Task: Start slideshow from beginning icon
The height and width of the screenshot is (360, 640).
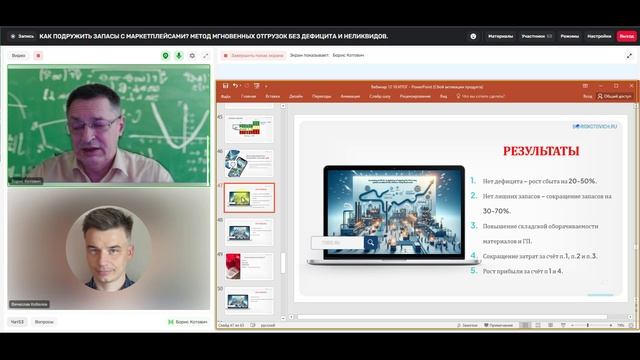Action: coord(257,86)
